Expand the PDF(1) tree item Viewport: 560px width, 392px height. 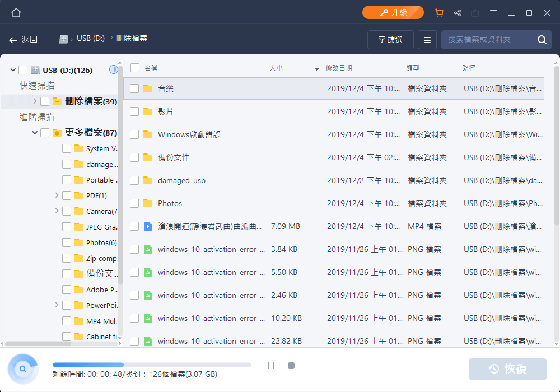pyautogui.click(x=57, y=195)
